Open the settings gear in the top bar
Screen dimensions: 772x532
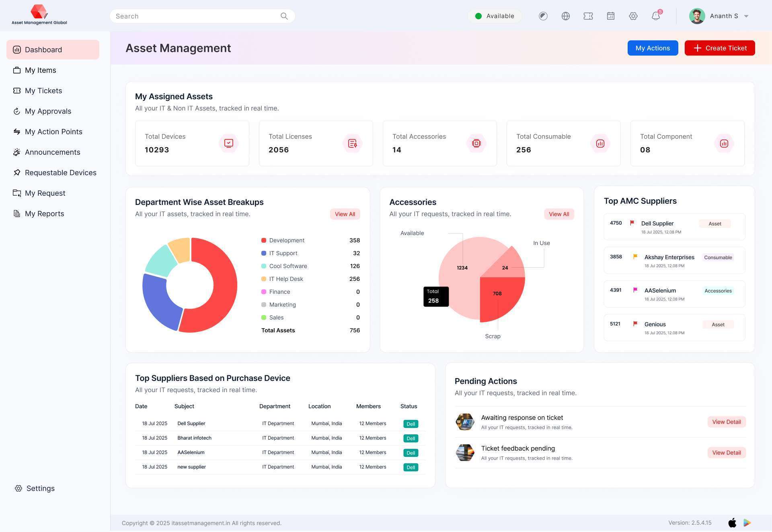tap(633, 16)
